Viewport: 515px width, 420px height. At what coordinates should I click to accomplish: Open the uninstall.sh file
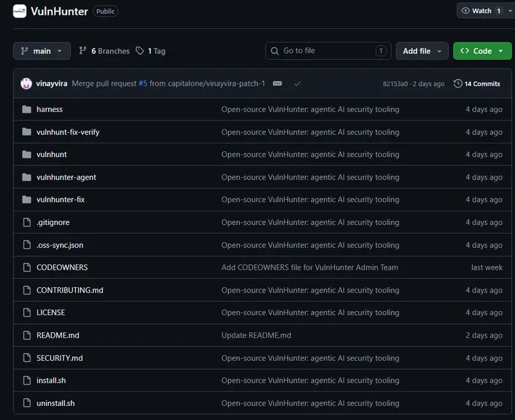tap(55, 403)
